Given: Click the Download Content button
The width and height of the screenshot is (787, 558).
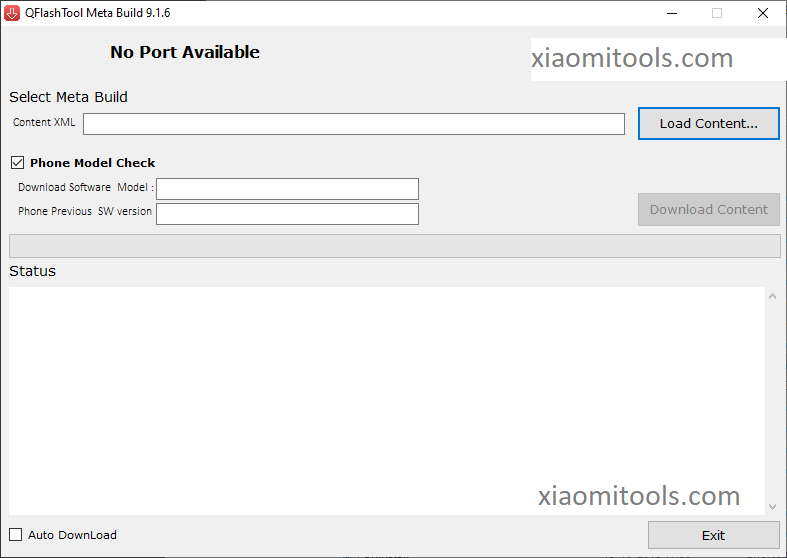Looking at the screenshot, I should pyautogui.click(x=708, y=209).
